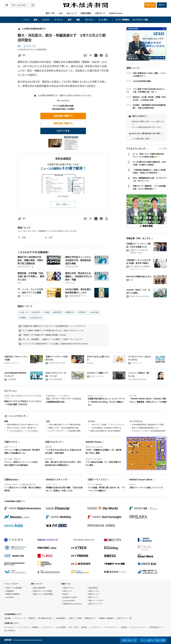Save article with clip icon above 関連トピック
171x644 pixels.
[19, 218]
